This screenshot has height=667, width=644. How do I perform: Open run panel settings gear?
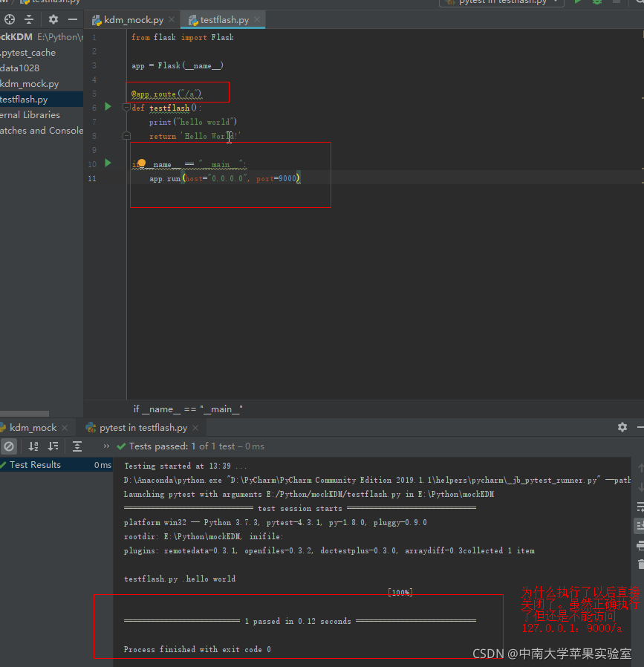point(622,427)
